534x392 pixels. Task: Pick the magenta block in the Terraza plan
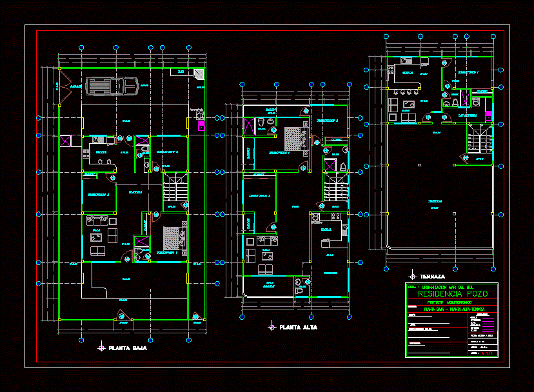488,116
